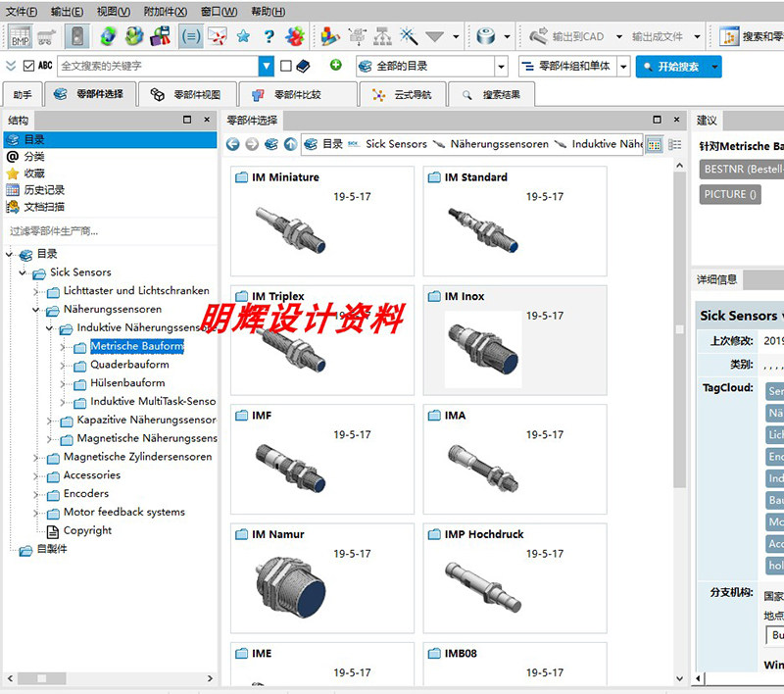Viewport: 784px width, 694px height.
Task: Click the blue book icon beside checkbox
Action: [303, 66]
